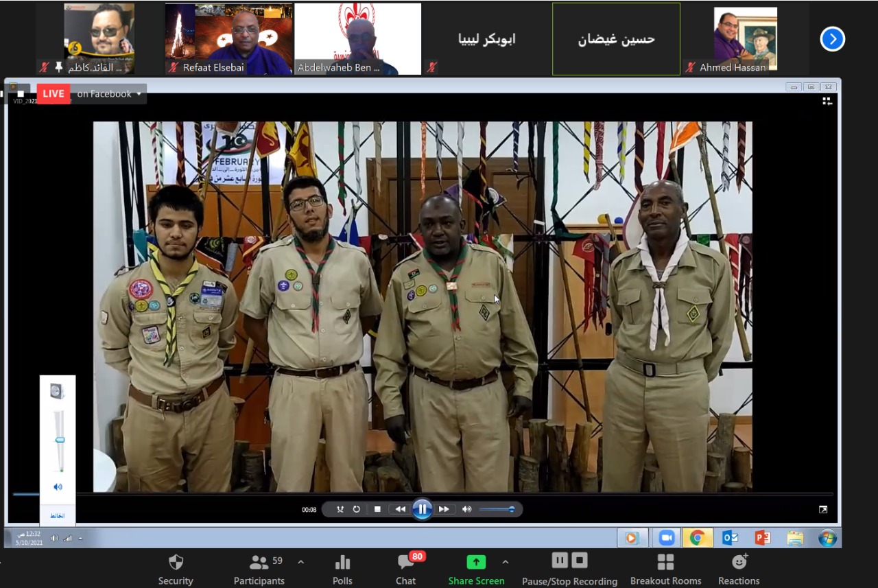Image resolution: width=878 pixels, height=588 pixels.
Task: Open Chat with 80 unread messages
Action: (405, 569)
